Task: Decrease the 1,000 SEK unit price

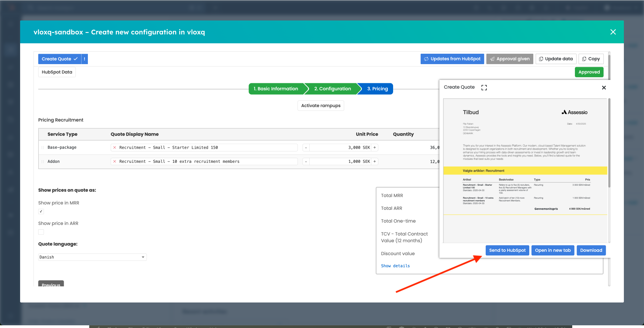Action: tap(306, 162)
